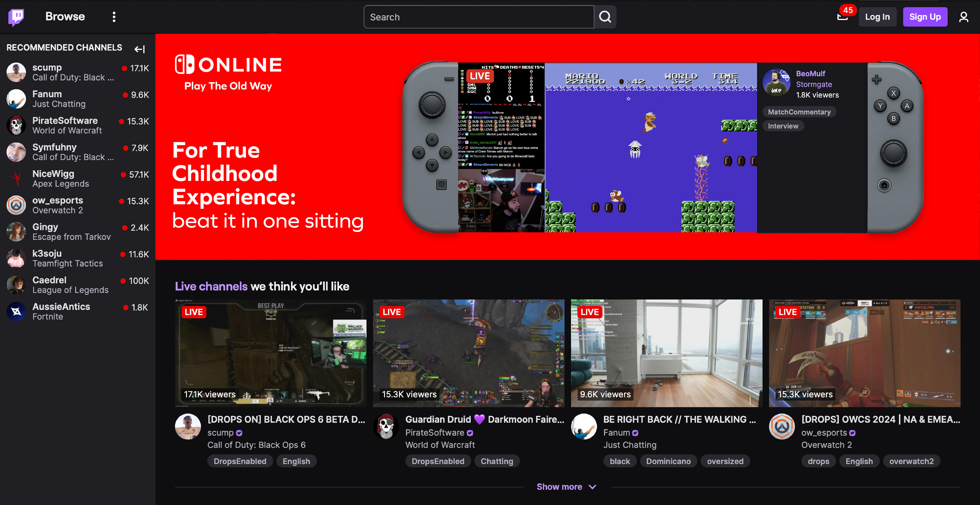Open the featured Mario live stream preview

point(608,147)
